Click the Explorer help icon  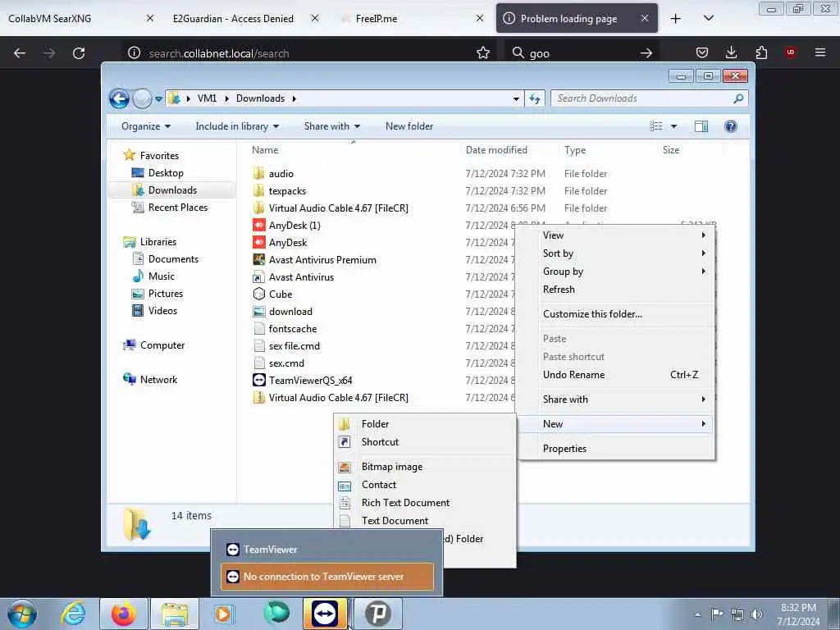[731, 126]
